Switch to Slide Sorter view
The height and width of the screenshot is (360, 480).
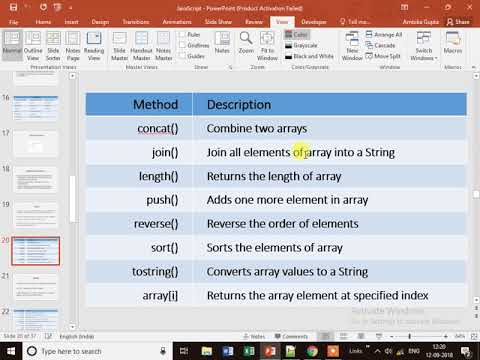[x=53, y=46]
